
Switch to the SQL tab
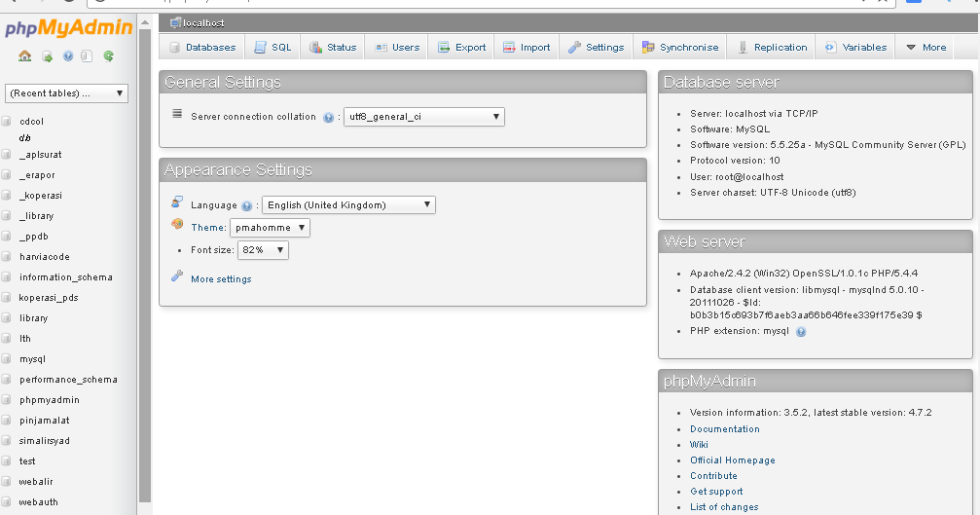coord(273,48)
